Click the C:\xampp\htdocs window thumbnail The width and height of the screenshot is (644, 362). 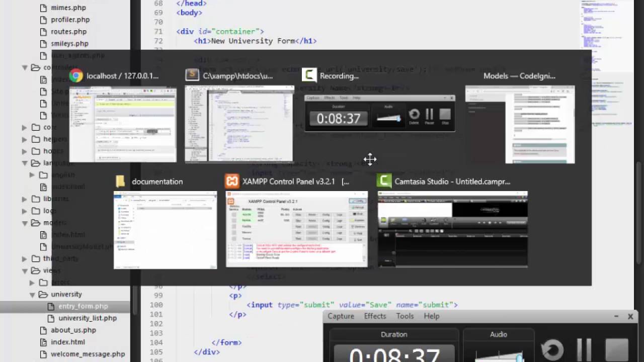pos(239,124)
